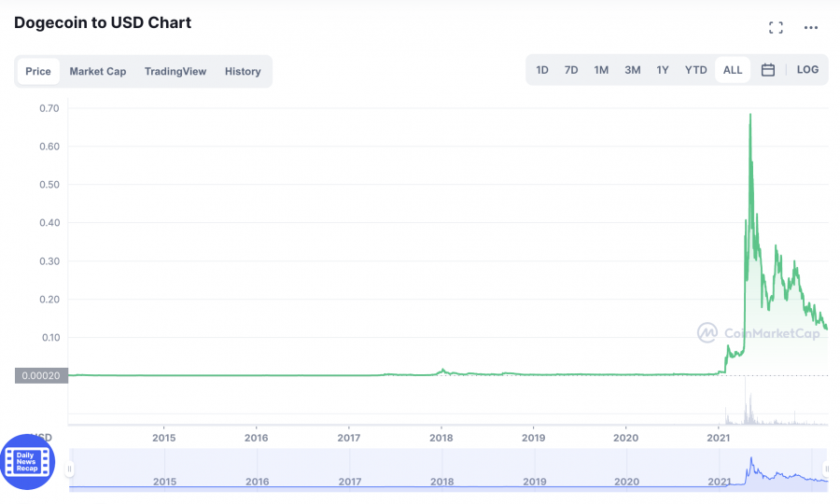The image size is (840, 504).
Task: Click 2016 in the bottom range navigator
Action: (258, 482)
